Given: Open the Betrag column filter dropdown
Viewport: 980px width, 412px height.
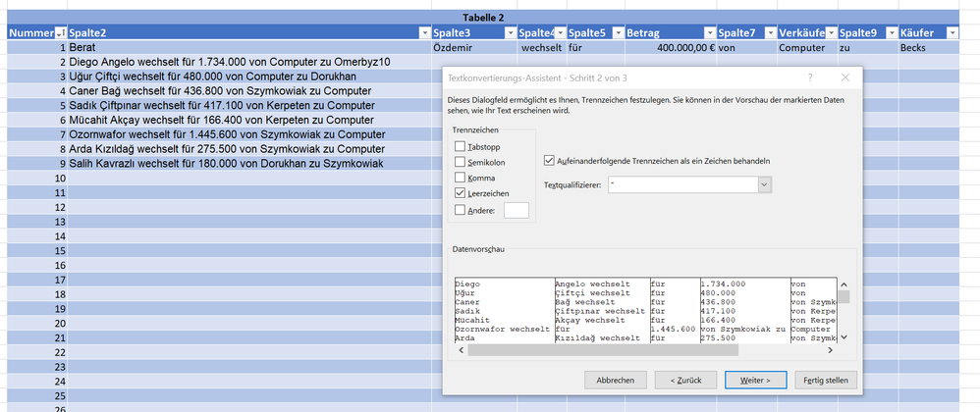Looking at the screenshot, I should click(709, 33).
